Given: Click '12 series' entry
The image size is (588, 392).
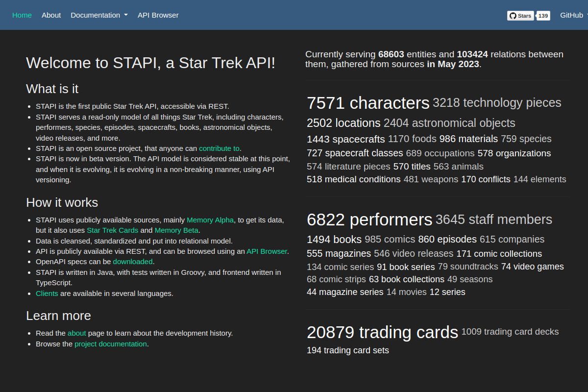Looking at the screenshot, I should pyautogui.click(x=447, y=292).
